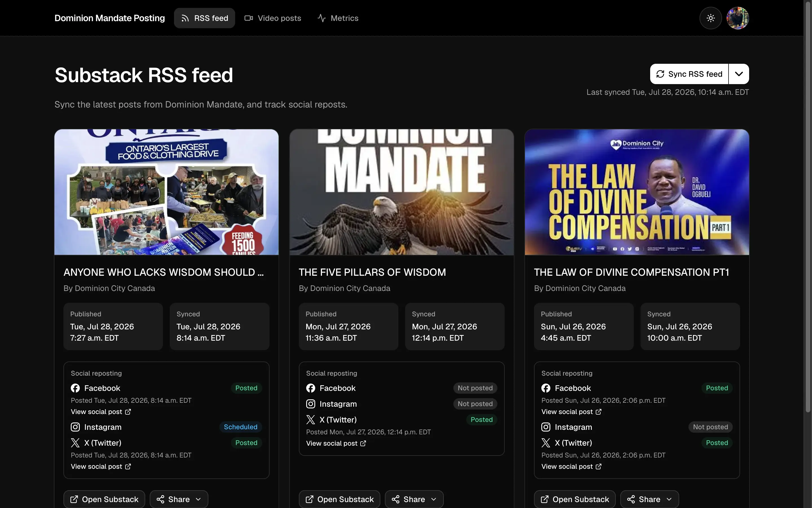Screen dimensions: 812x508
Task: Click the Last synced Tue, Jul 28 timestamp
Action: (667, 92)
